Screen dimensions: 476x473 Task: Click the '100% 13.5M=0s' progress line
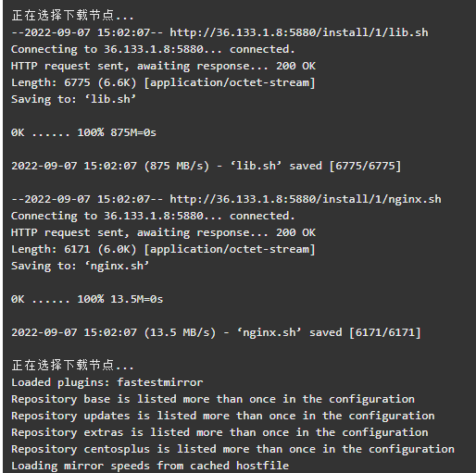(x=87, y=299)
